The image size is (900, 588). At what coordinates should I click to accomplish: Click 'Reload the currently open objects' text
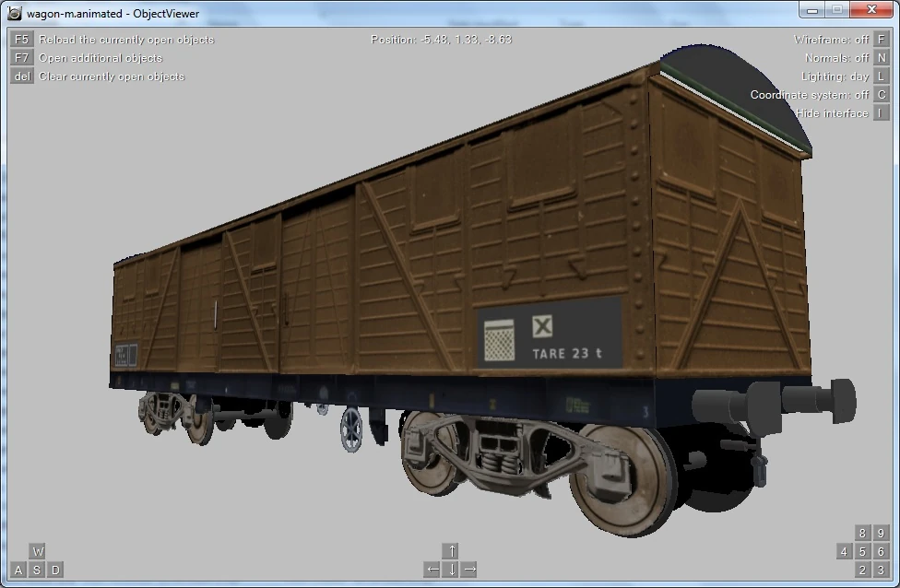pos(126,40)
